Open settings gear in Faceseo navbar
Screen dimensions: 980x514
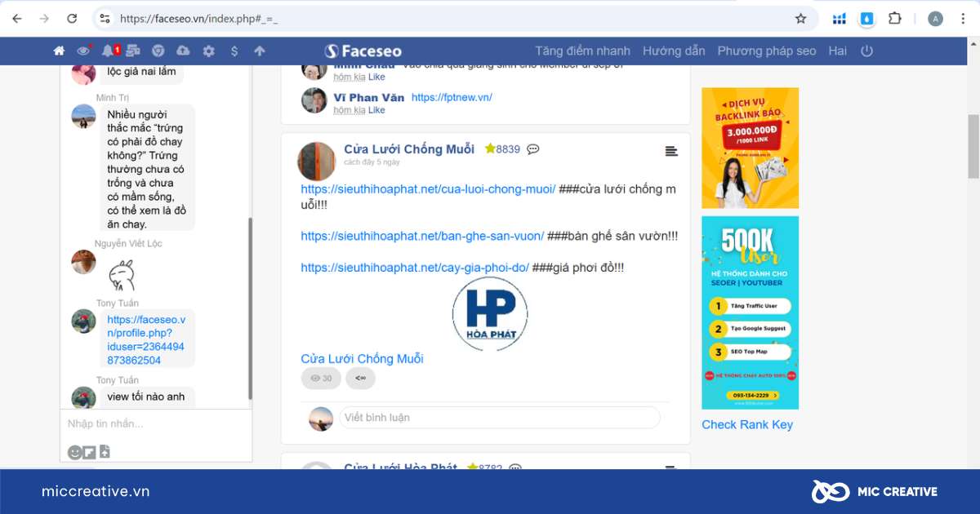tap(209, 51)
